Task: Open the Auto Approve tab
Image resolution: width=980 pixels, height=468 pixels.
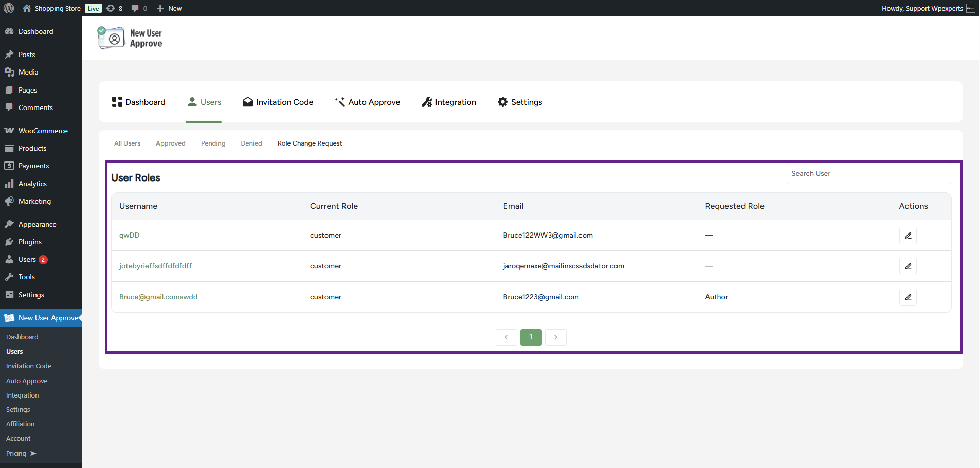Action: (367, 102)
